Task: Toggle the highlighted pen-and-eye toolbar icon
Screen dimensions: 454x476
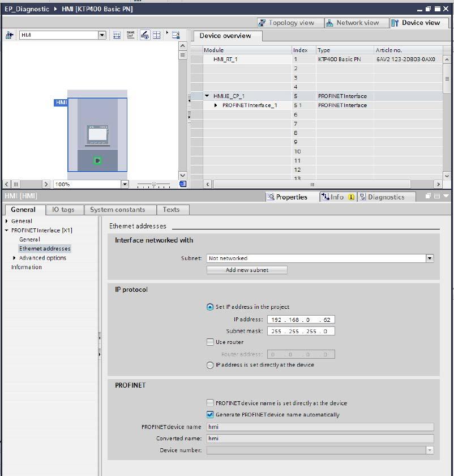Action: pos(145,35)
